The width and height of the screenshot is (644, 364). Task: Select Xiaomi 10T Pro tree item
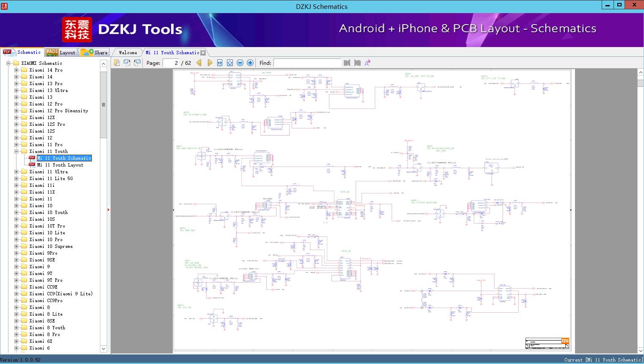pyautogui.click(x=47, y=226)
